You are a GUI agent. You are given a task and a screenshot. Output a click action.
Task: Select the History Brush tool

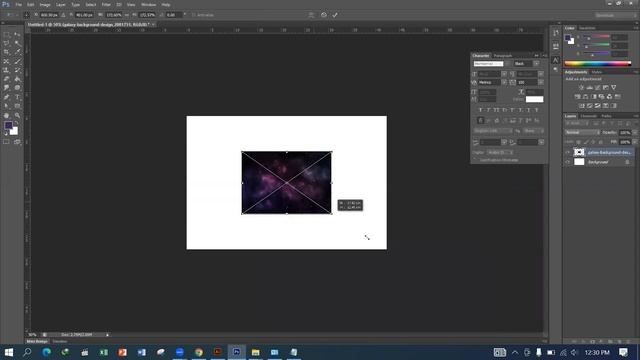click(x=17, y=70)
